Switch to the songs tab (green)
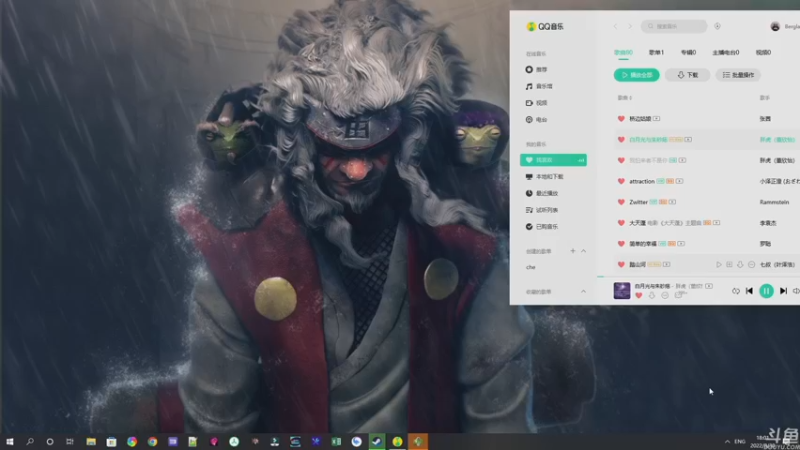Screen dimensions: 800x450 coord(623,53)
